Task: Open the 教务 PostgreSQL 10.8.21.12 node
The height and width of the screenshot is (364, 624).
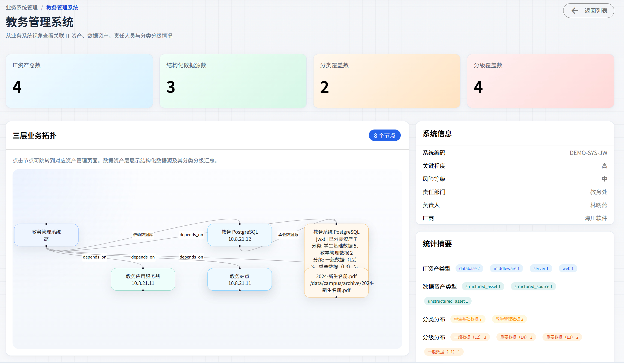Action: pos(240,235)
